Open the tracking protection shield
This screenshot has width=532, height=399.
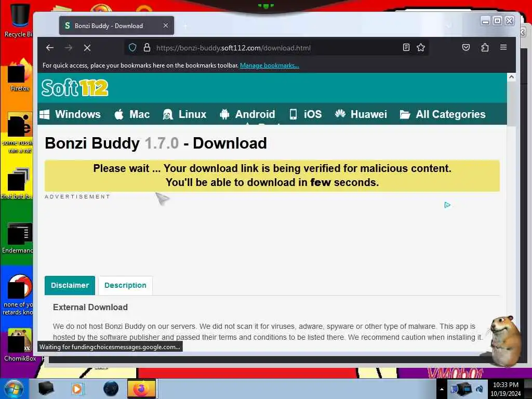coord(132,48)
